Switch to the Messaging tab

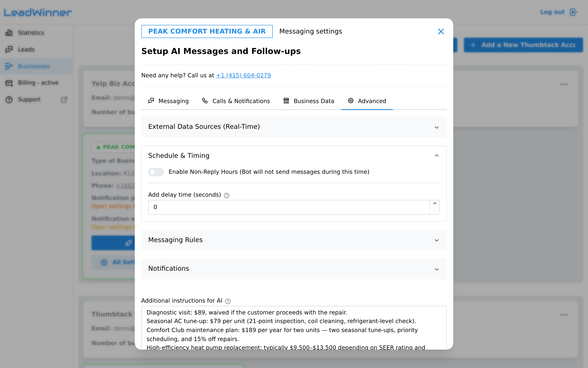[x=168, y=101]
